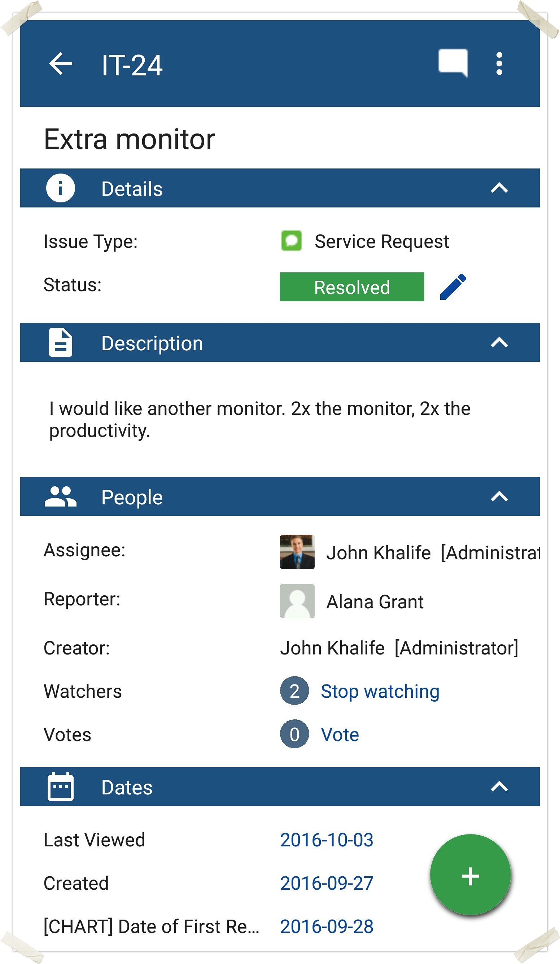Click the green Service Request icon
This screenshot has height=964, width=560.
[292, 241]
